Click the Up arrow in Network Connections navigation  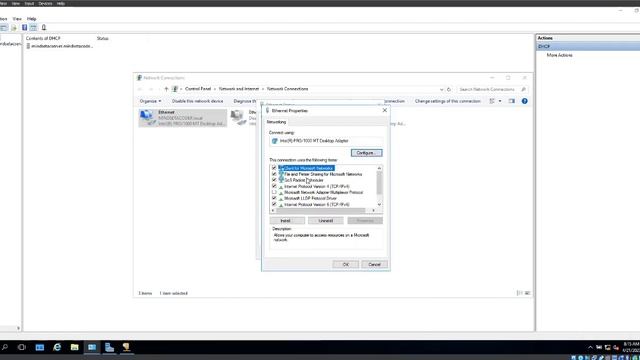pos(166,89)
